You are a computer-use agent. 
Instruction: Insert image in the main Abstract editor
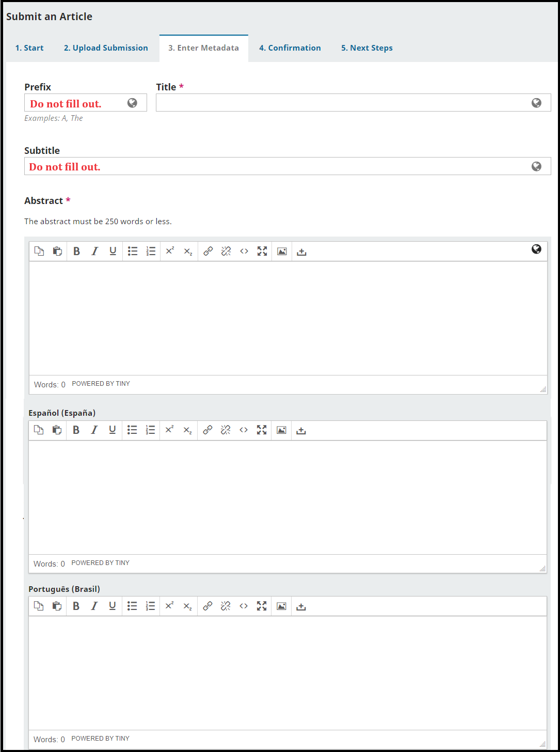coord(282,251)
